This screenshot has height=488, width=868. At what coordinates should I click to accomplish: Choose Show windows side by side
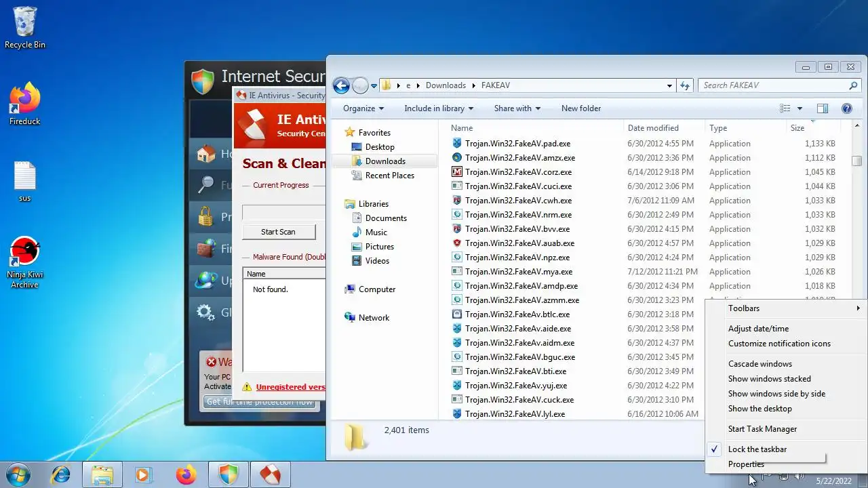776,394
